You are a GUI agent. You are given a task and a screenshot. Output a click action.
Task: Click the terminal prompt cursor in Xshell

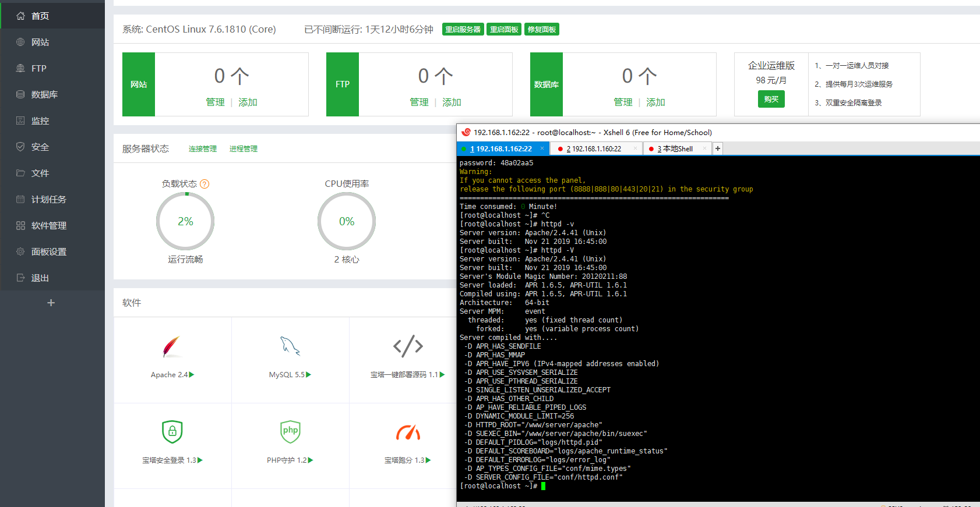click(543, 486)
